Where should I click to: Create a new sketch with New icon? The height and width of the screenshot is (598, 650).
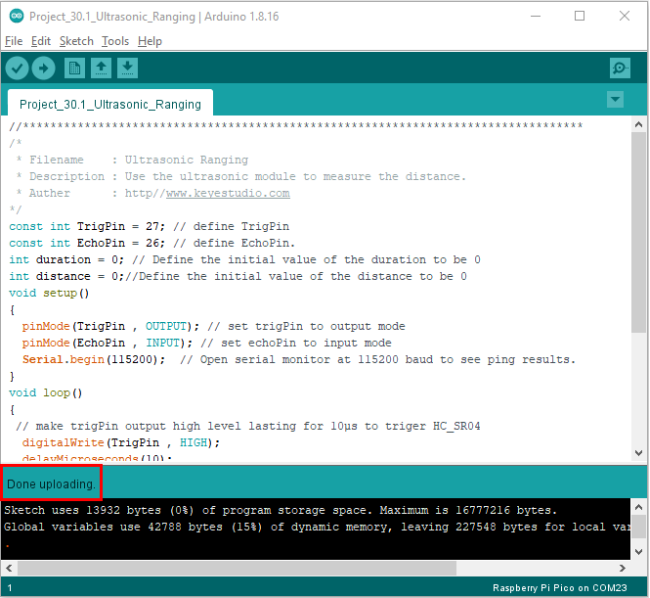75,68
